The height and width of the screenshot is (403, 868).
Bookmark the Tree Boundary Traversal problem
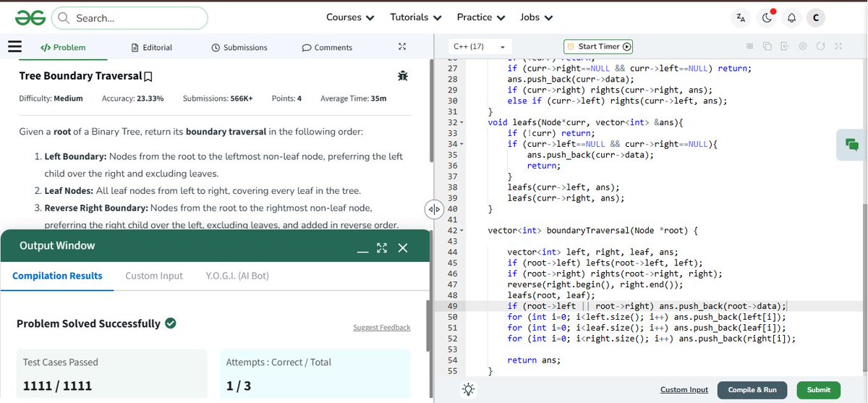tap(148, 77)
